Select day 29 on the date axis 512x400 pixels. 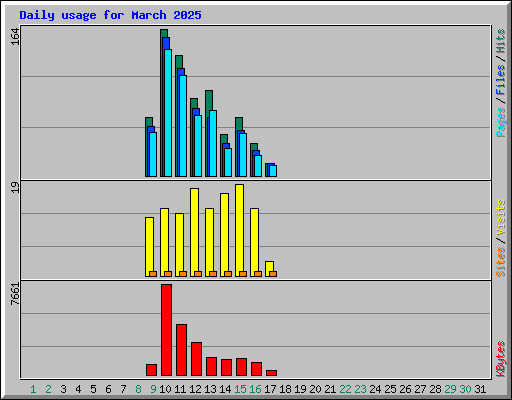(450, 389)
